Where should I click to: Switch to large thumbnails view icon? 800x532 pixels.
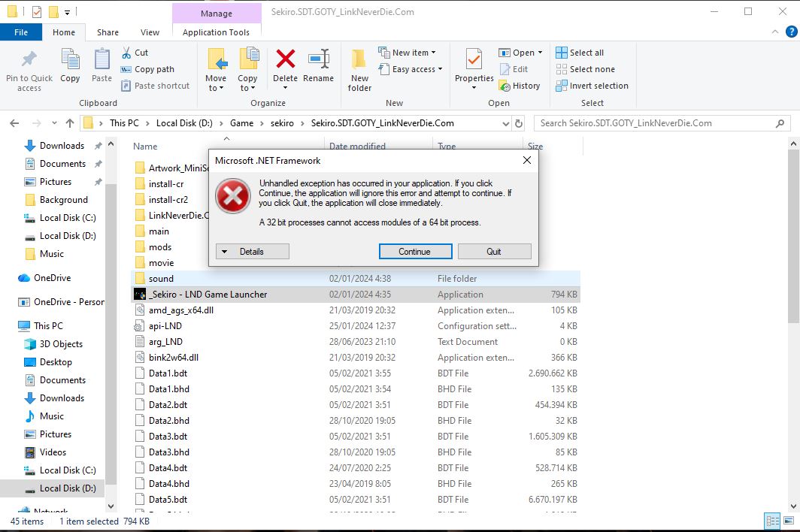coord(789,521)
